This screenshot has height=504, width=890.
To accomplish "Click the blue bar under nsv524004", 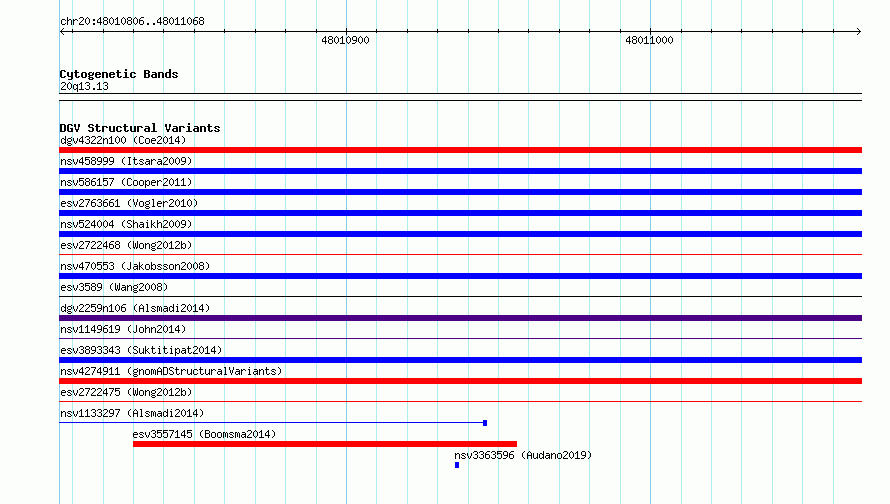I will pyautogui.click(x=460, y=234).
